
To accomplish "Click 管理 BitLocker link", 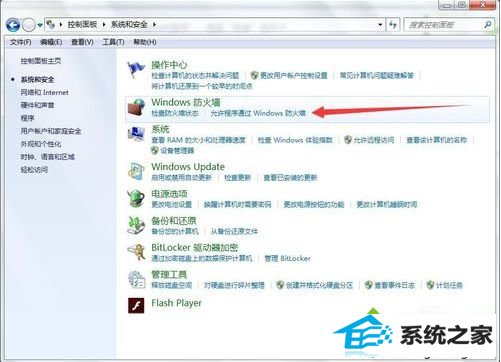I will (287, 258).
